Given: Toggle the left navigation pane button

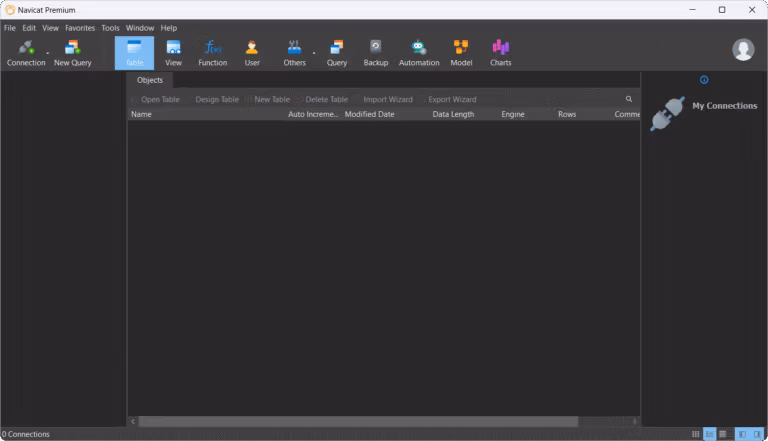Looking at the screenshot, I should click(743, 434).
